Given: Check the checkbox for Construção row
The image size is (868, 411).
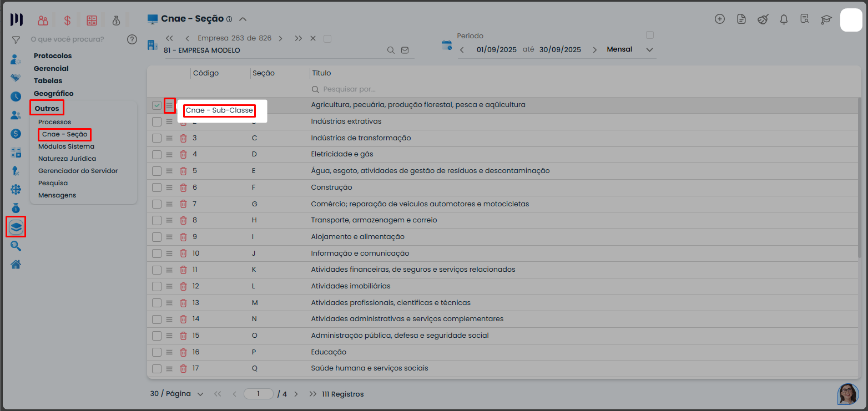Looking at the screenshot, I should click(x=157, y=187).
